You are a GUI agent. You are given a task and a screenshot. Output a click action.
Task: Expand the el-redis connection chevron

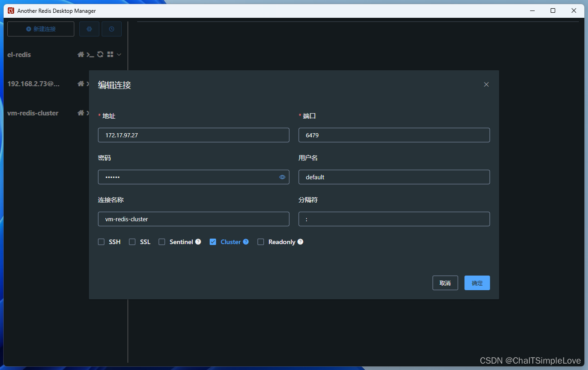(x=119, y=54)
